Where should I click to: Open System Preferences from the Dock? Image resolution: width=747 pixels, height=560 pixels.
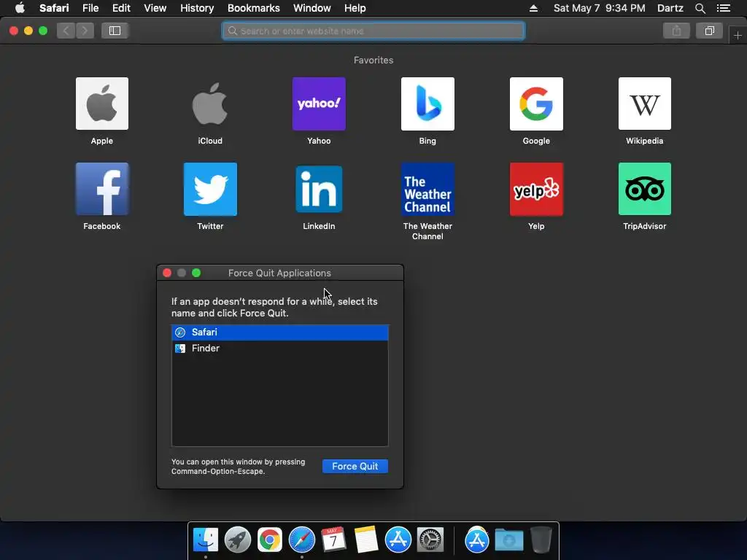tap(430, 540)
